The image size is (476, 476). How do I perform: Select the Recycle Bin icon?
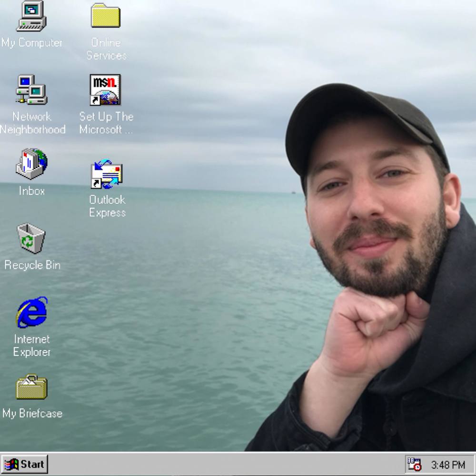coord(31,238)
